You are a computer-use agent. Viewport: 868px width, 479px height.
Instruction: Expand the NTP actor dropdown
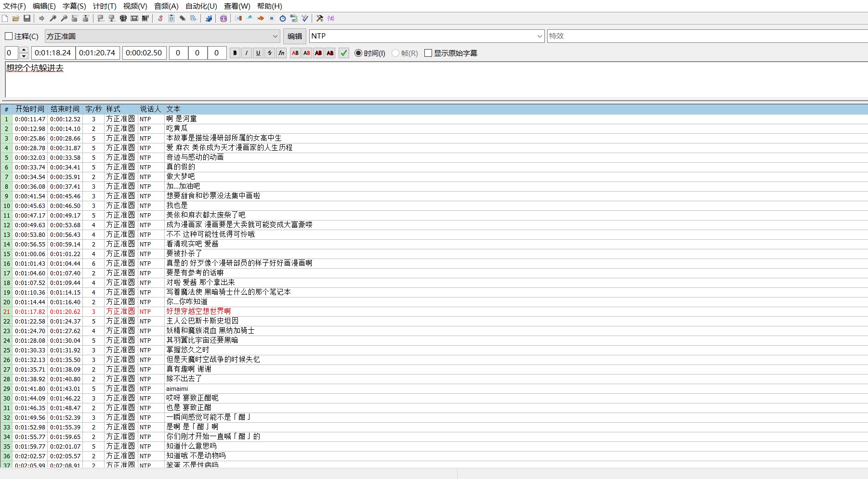(x=539, y=36)
